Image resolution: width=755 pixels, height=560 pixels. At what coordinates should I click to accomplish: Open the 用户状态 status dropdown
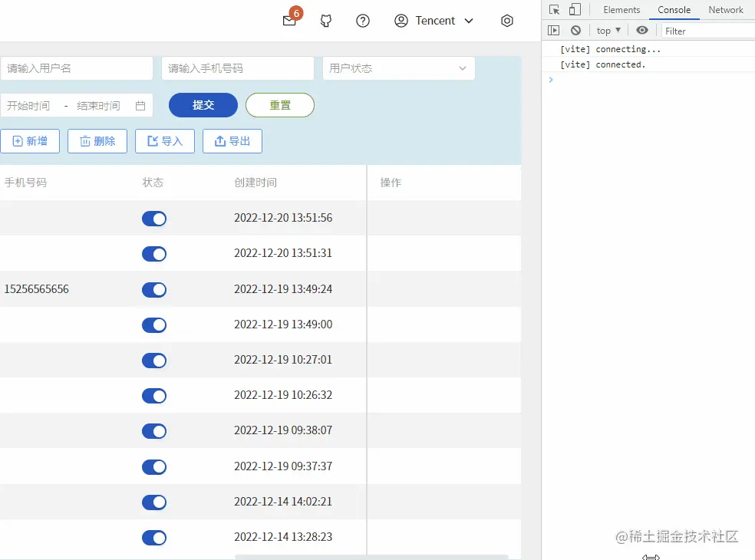pyautogui.click(x=398, y=68)
